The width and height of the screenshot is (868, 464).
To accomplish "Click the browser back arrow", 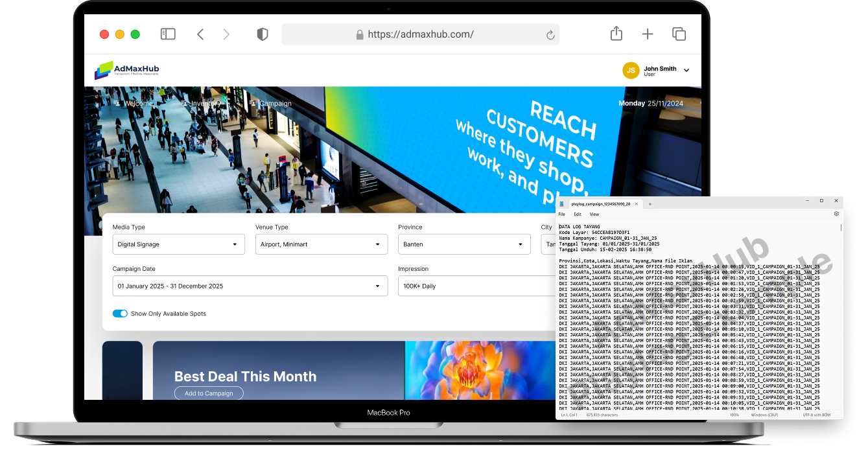I will pos(200,34).
